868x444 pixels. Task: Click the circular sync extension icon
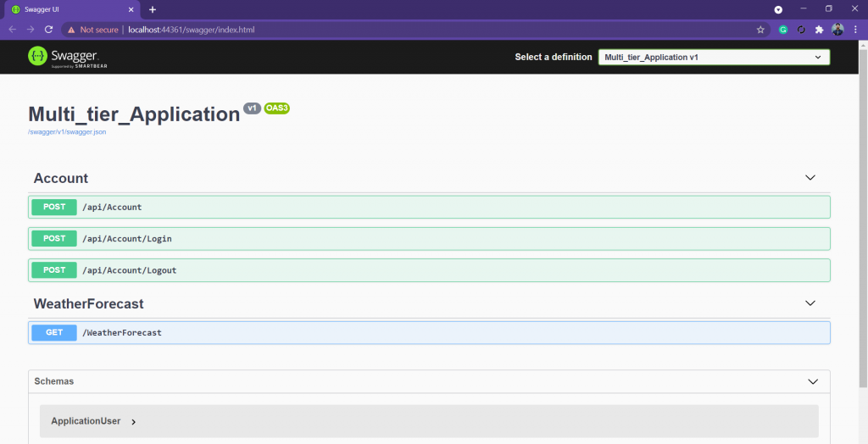pyautogui.click(x=801, y=30)
